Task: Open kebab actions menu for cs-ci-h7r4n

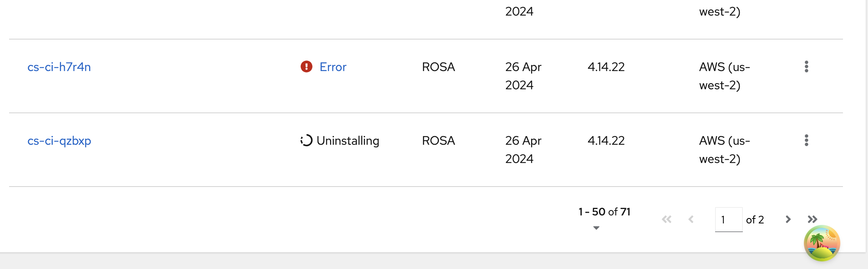Action: tap(806, 67)
